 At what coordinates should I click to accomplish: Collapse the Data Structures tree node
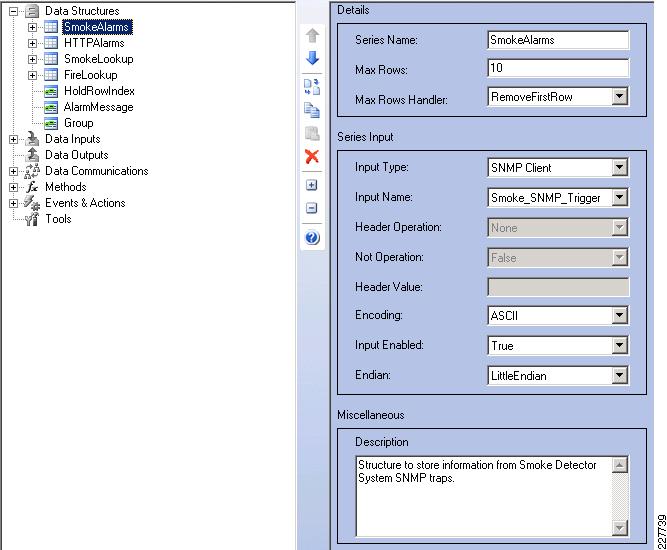point(14,11)
